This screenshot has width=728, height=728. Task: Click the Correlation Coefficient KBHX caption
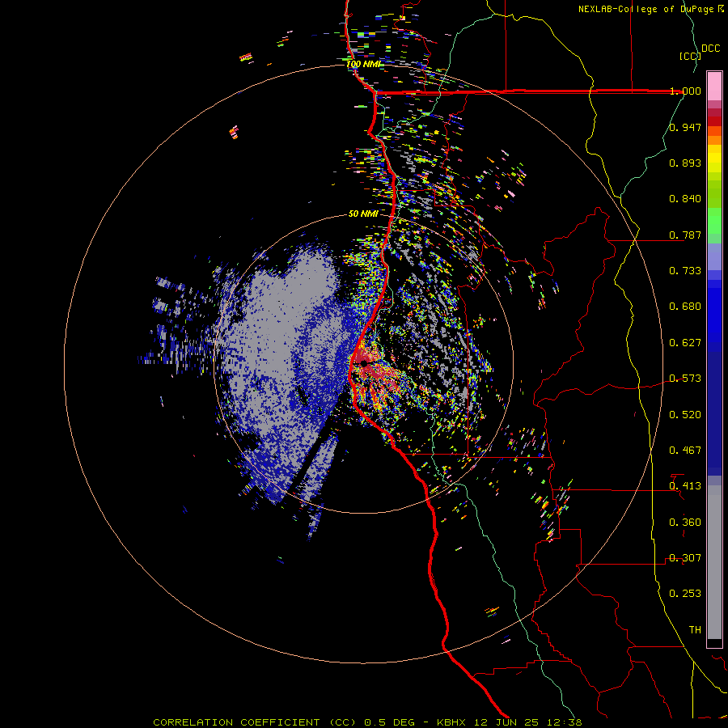[x=367, y=722]
